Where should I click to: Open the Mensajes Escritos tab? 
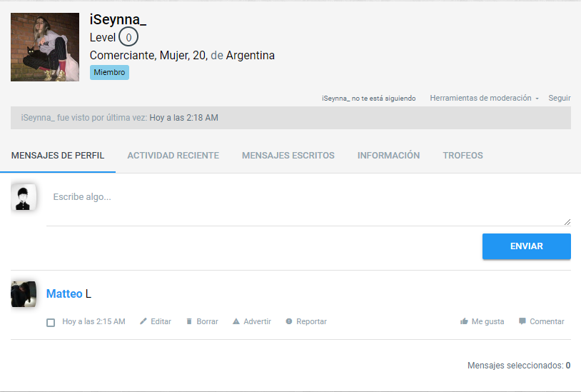tap(288, 156)
